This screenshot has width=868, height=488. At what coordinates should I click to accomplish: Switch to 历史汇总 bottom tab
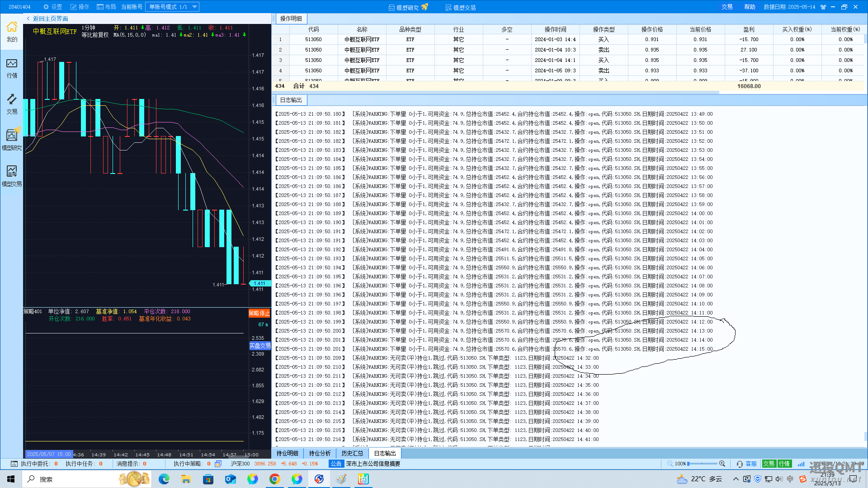click(x=352, y=453)
